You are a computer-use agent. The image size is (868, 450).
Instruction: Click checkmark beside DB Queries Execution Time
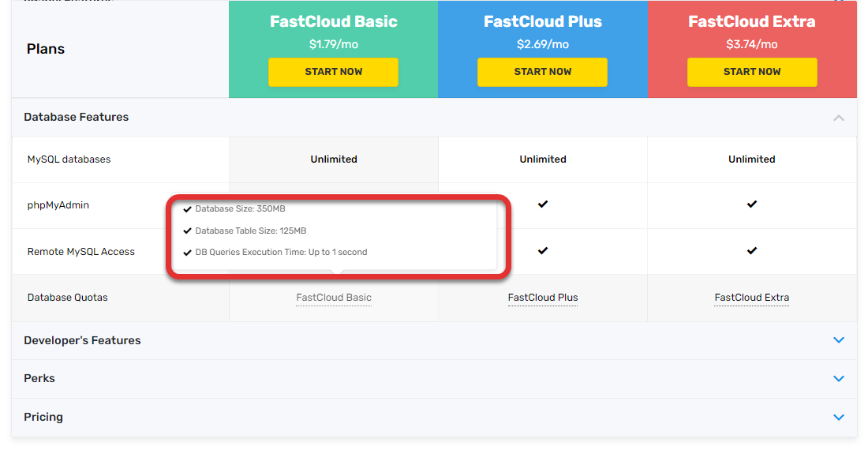187,253
